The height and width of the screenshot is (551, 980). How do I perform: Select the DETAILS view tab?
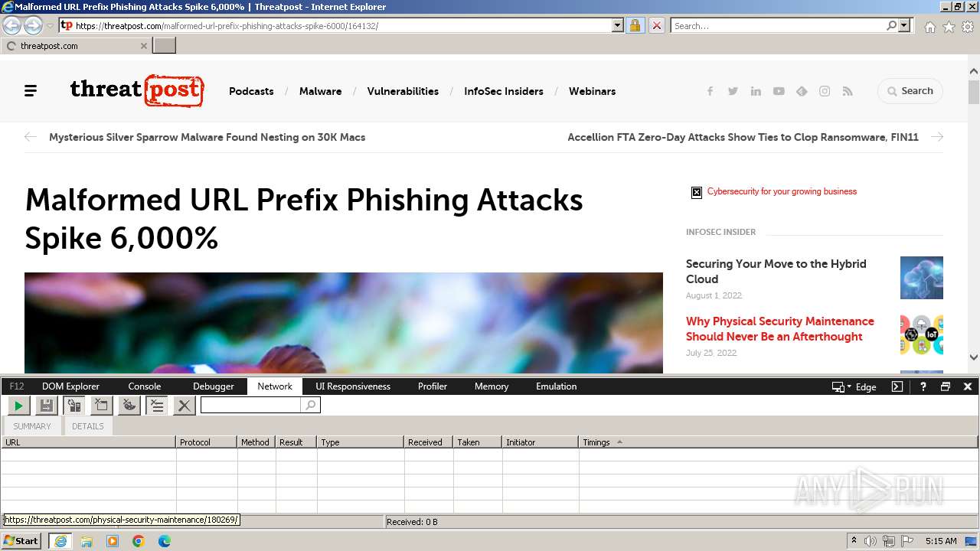pos(88,426)
